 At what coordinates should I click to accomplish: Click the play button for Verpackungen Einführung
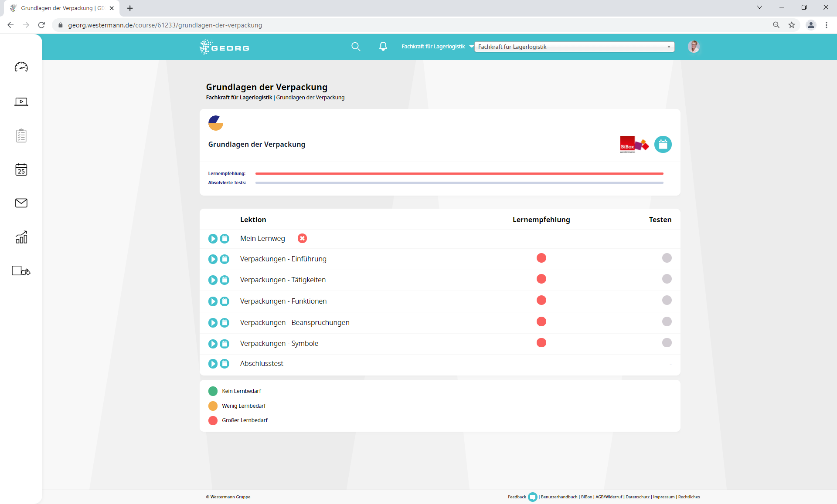point(213,259)
